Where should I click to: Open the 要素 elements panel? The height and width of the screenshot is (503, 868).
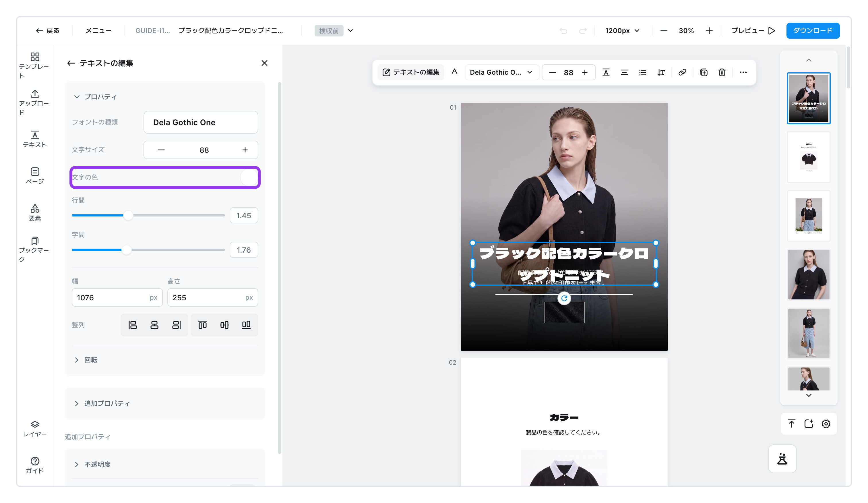click(34, 212)
